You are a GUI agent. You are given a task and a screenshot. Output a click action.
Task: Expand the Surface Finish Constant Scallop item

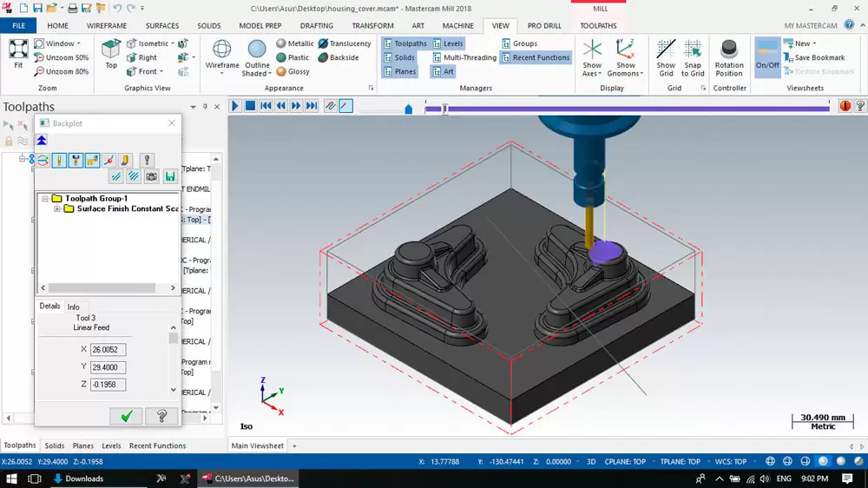(x=57, y=209)
